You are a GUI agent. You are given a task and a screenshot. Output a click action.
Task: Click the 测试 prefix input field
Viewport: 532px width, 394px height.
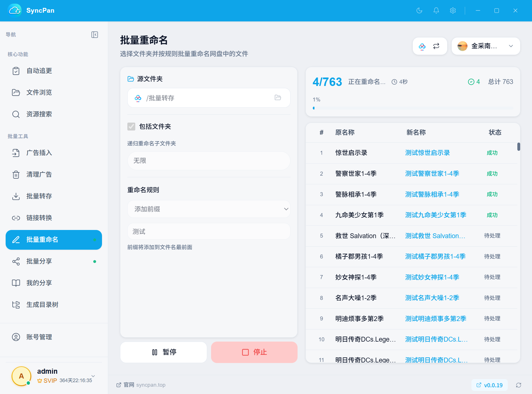[209, 231]
